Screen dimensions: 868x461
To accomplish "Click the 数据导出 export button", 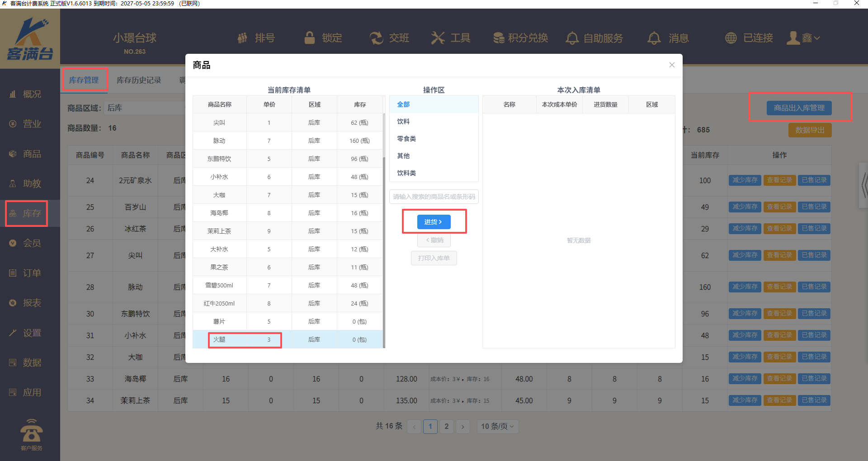I will pos(810,130).
